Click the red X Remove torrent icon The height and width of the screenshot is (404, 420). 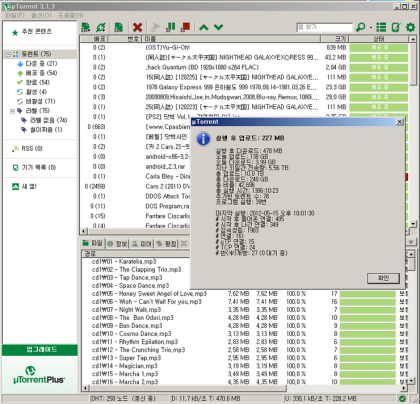click(x=137, y=27)
